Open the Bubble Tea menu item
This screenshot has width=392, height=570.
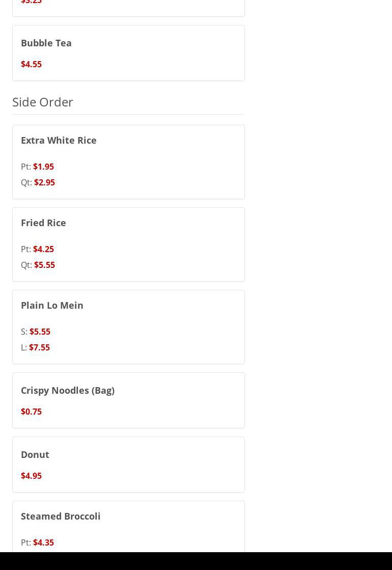click(x=46, y=43)
